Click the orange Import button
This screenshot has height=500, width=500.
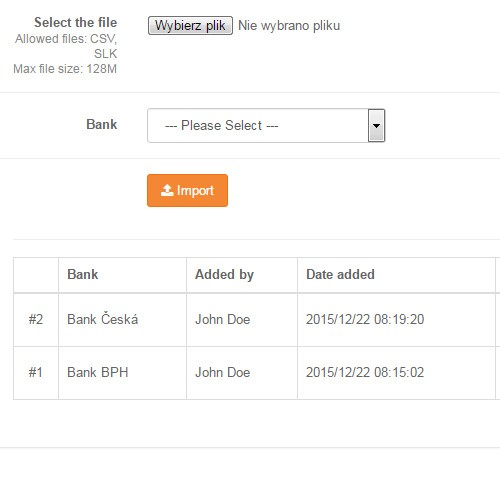pyautogui.click(x=187, y=190)
